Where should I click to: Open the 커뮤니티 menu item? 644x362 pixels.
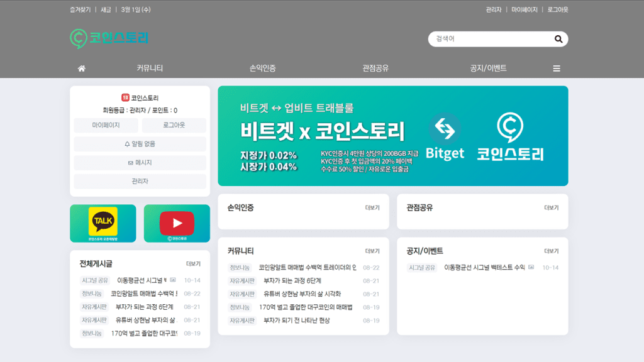150,69
